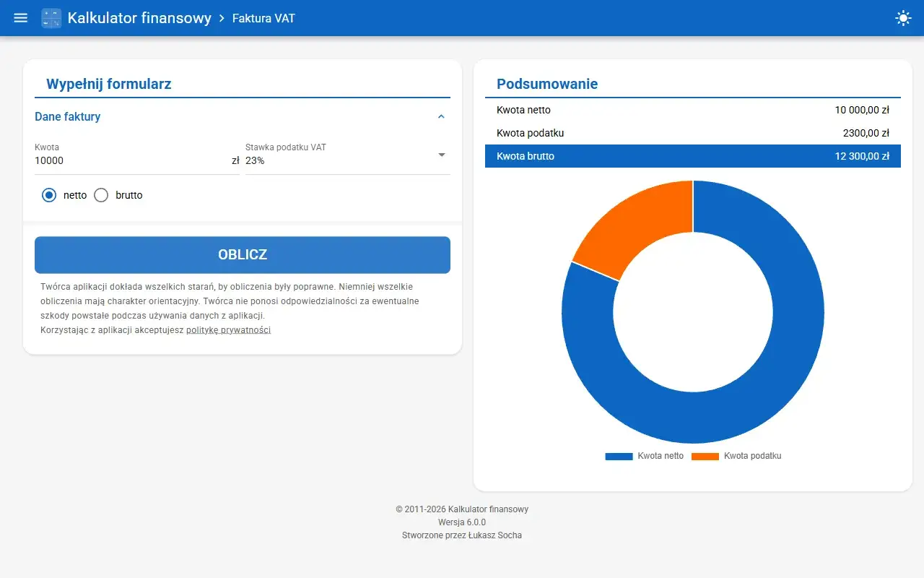Viewport: 924px width, 578px height.
Task: Click the 23% VAT rate combo box
Action: point(339,160)
